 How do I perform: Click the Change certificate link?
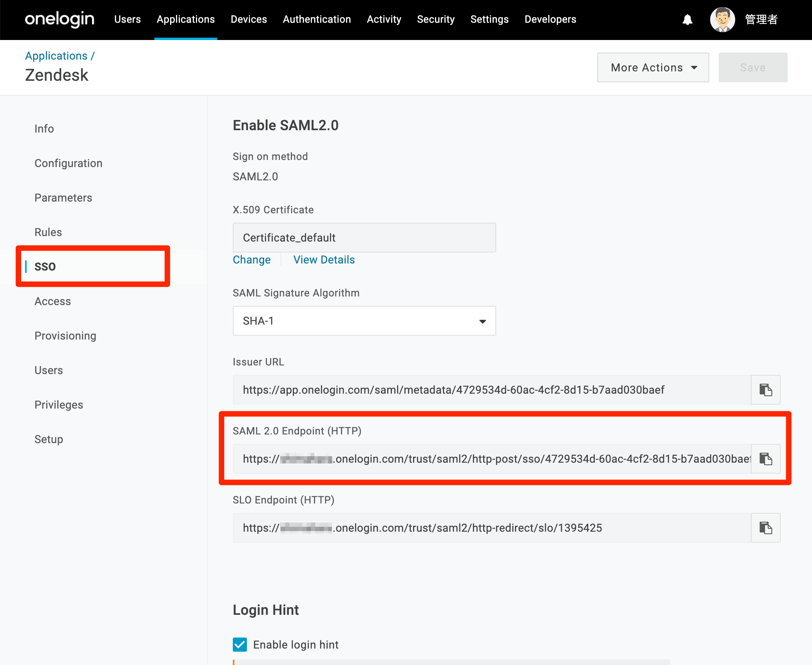[x=252, y=260]
